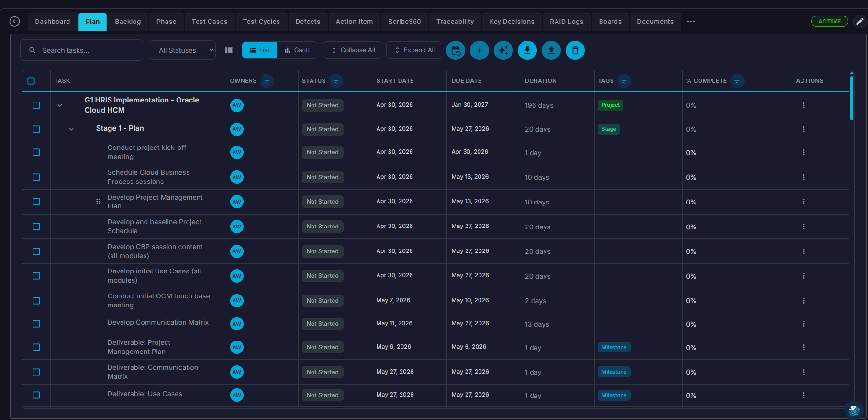The width and height of the screenshot is (868, 420).
Task: Click the Project tag on G1 HRIS row
Action: (610, 105)
